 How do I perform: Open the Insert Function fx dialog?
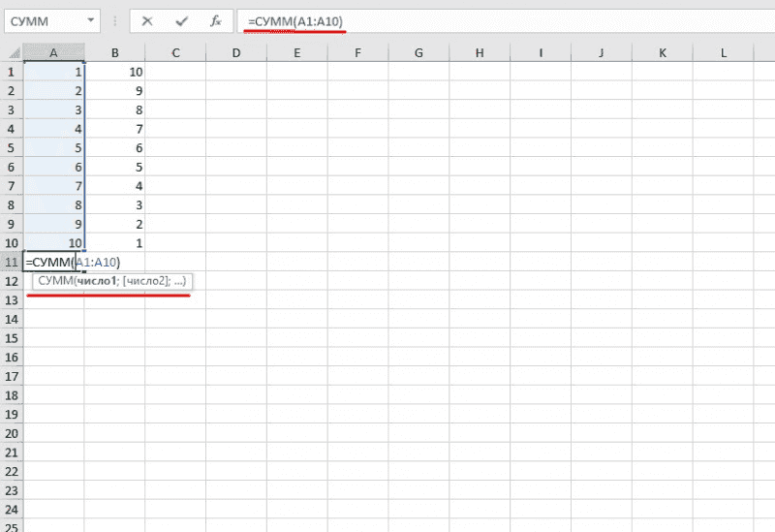pos(215,21)
